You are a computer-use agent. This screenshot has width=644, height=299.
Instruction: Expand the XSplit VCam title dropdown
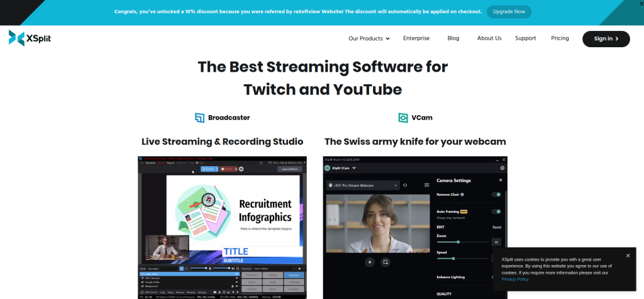click(354, 168)
